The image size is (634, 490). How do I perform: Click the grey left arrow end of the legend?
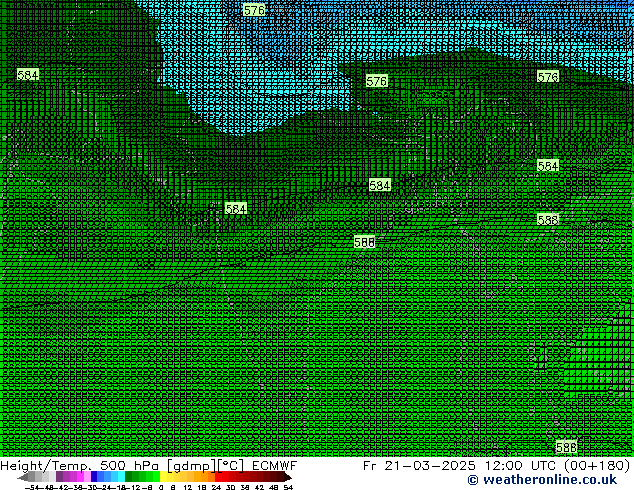pyautogui.click(x=23, y=477)
